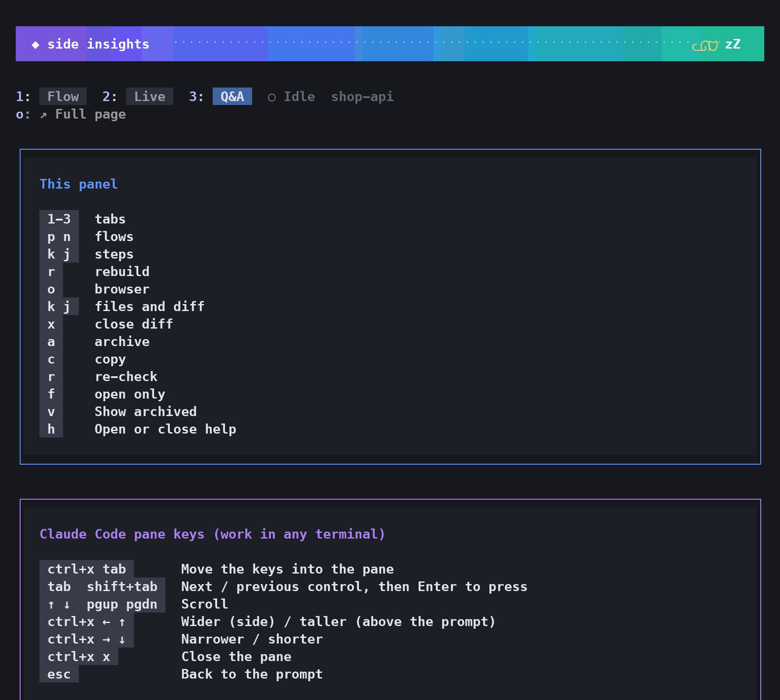Open the Full page link
The height and width of the screenshot is (700, 780).
(x=91, y=114)
